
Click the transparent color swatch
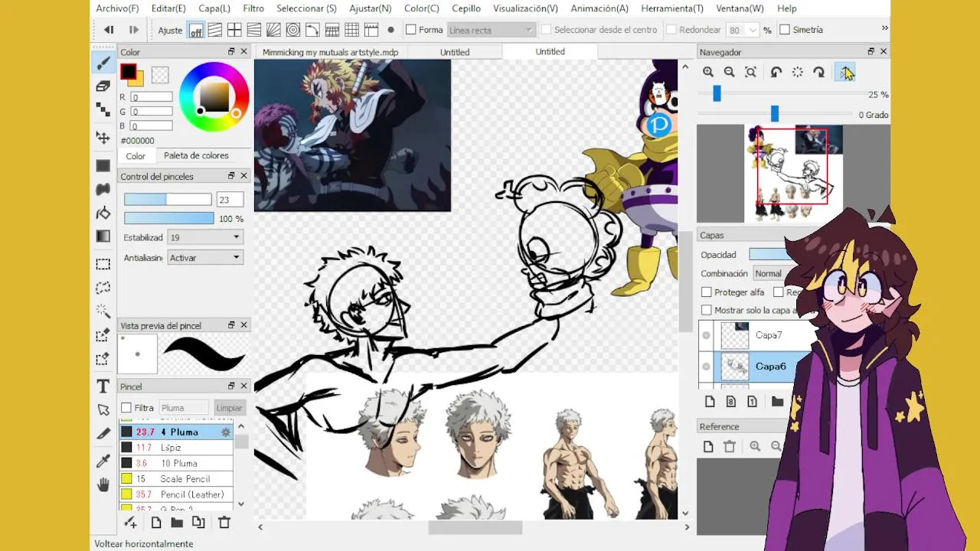click(160, 74)
